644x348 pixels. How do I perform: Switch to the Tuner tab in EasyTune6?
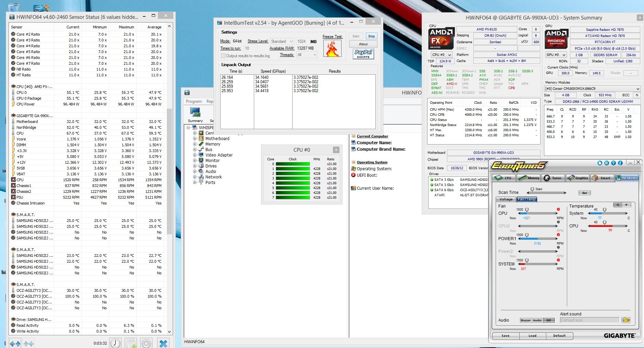click(553, 178)
